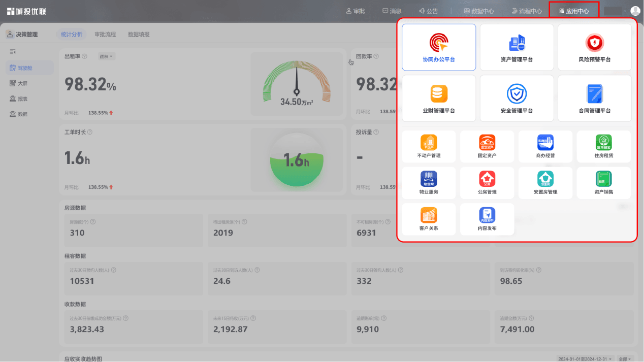The height and width of the screenshot is (362, 644).
Task: Launch the 物业服务 app
Action: click(429, 183)
